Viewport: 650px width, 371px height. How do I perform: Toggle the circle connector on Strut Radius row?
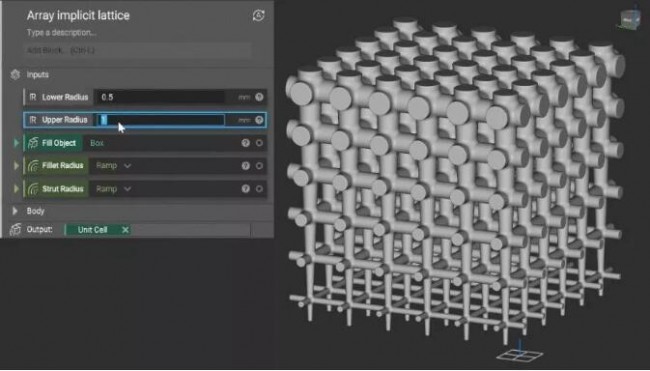pos(259,189)
